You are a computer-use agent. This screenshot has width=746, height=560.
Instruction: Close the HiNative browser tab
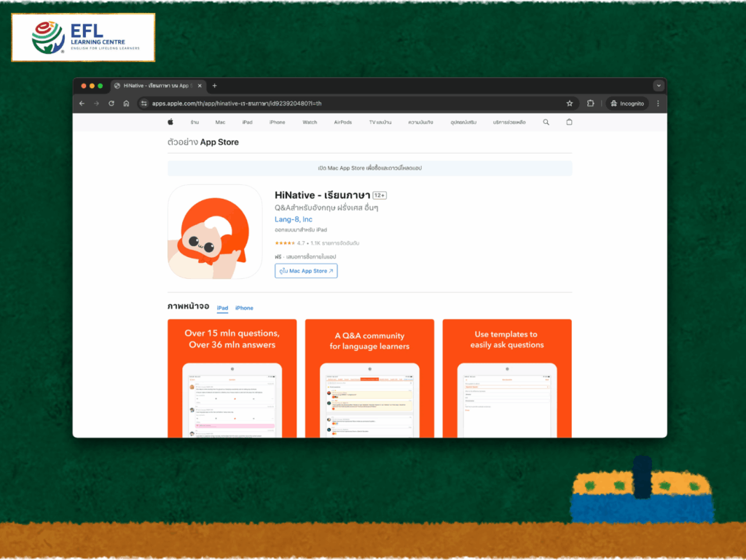[x=200, y=86]
